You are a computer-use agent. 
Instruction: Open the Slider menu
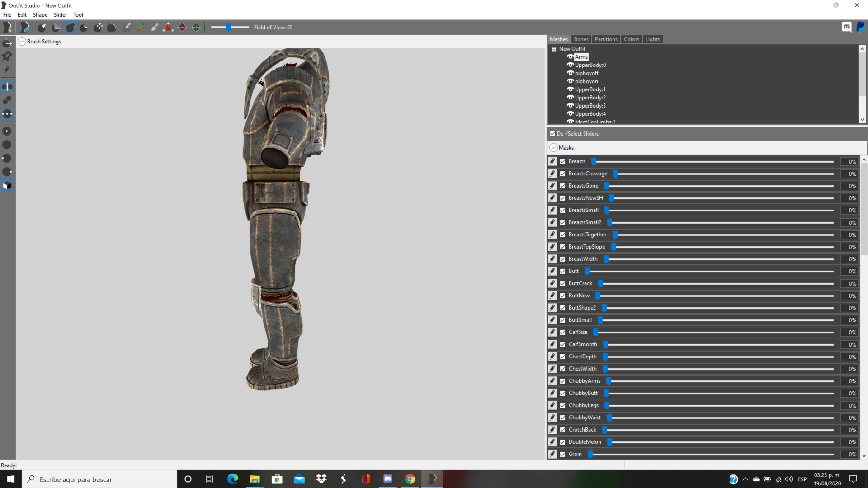click(x=60, y=15)
